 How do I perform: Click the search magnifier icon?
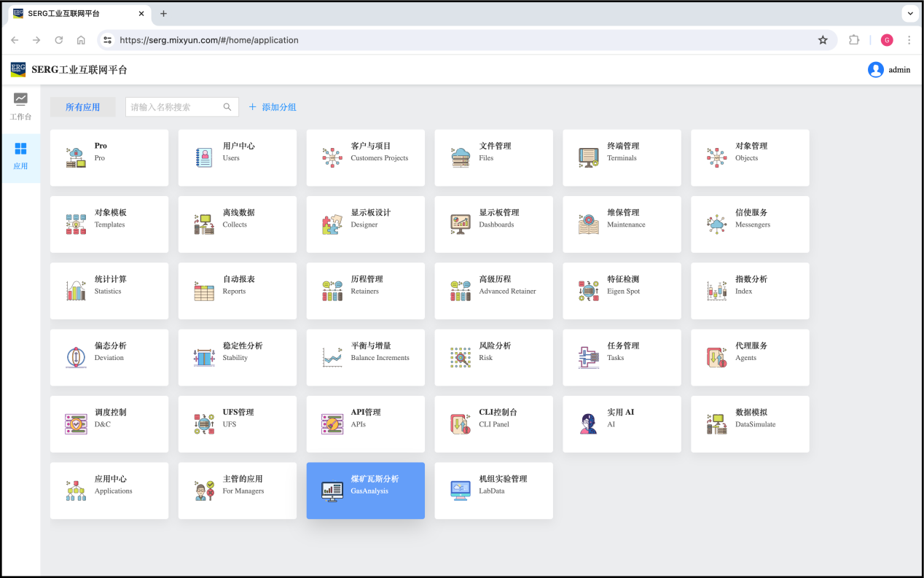coord(229,107)
